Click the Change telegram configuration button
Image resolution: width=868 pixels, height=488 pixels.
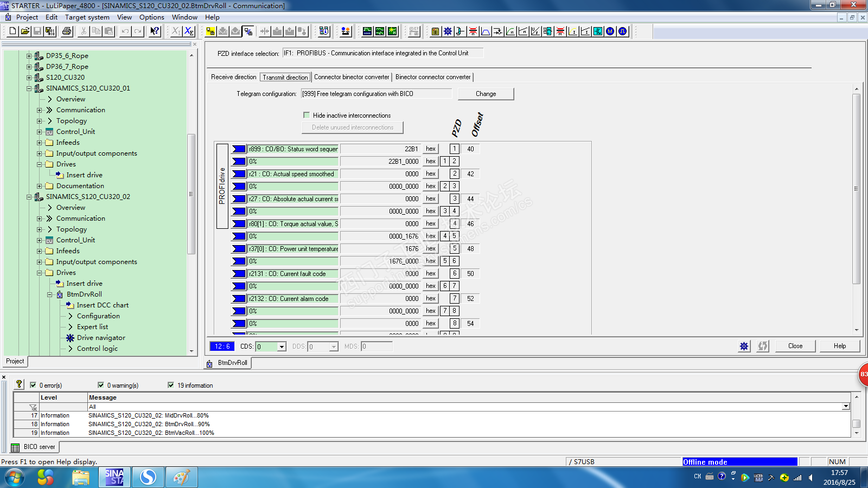[486, 94]
